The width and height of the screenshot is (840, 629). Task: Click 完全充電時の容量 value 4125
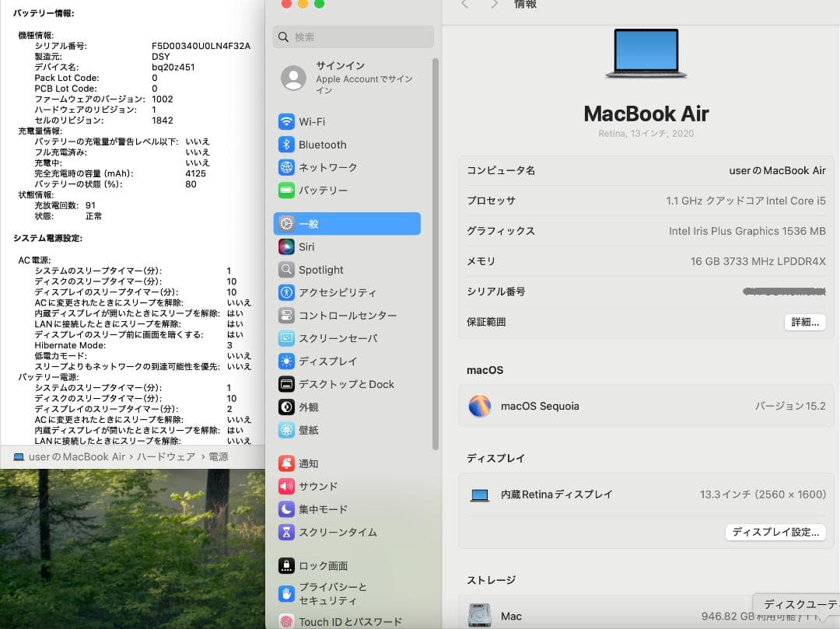(x=195, y=173)
